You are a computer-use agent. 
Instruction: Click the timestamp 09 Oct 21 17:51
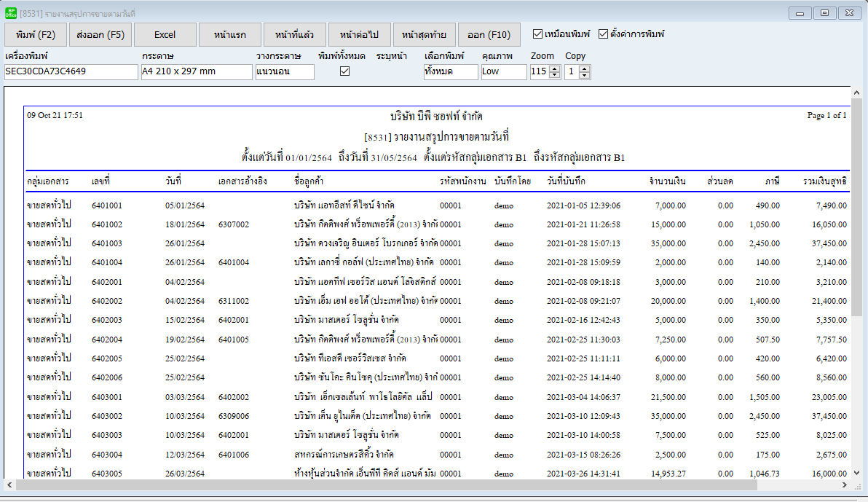55,115
